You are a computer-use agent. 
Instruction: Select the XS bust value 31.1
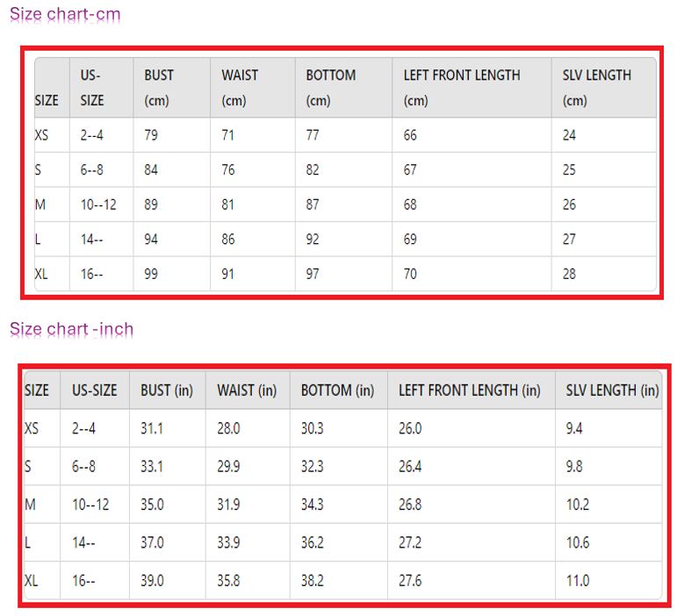152,428
